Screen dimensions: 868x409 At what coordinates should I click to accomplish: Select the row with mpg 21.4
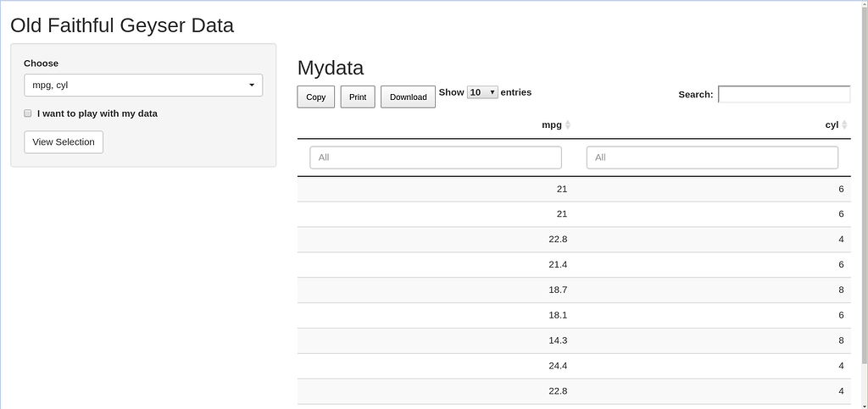[574, 265]
